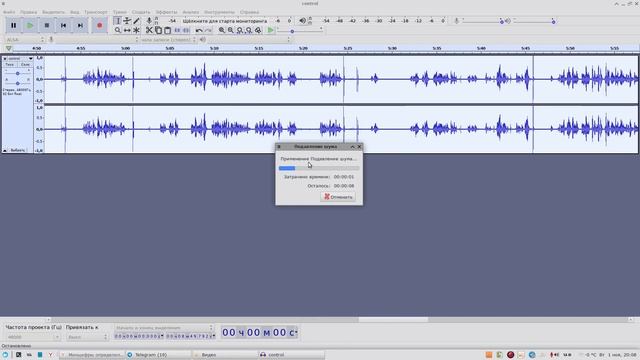
Task: Click the noise reduction progress bar
Action: coord(319,168)
